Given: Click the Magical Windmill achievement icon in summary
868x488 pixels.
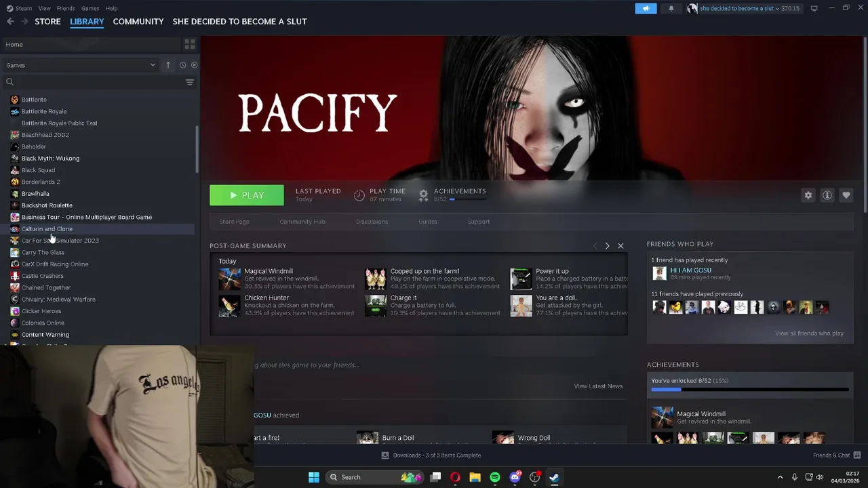Looking at the screenshot, I should (229, 279).
